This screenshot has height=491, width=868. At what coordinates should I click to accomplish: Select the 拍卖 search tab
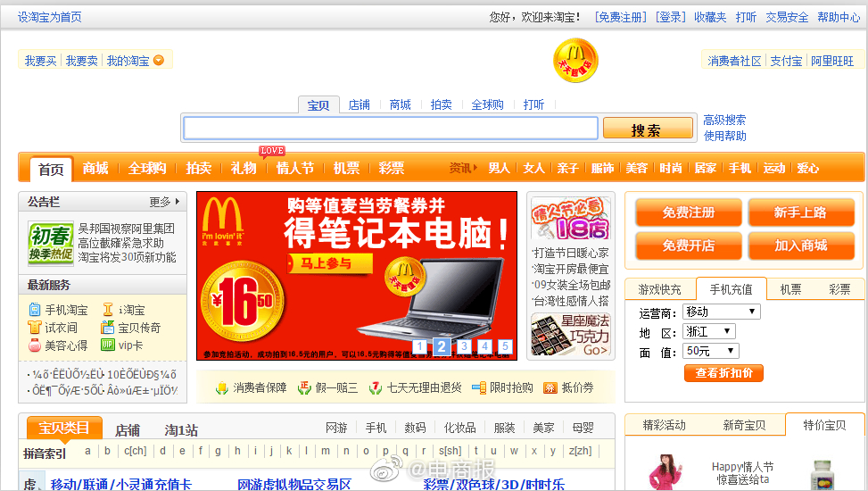click(x=442, y=104)
